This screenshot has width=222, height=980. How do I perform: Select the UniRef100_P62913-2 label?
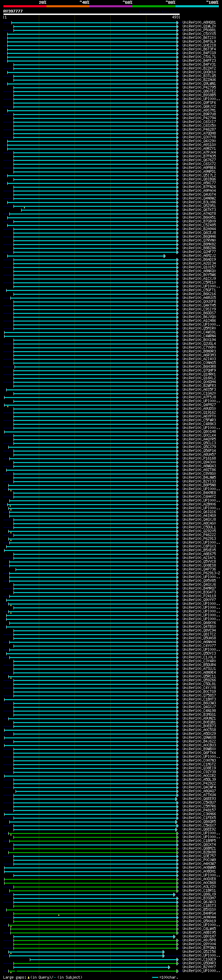[201, 573]
